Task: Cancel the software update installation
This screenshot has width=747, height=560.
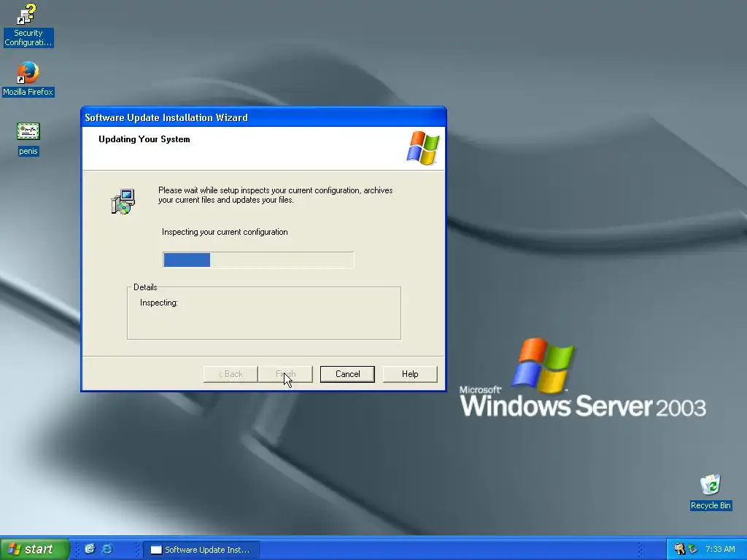Action: point(347,374)
